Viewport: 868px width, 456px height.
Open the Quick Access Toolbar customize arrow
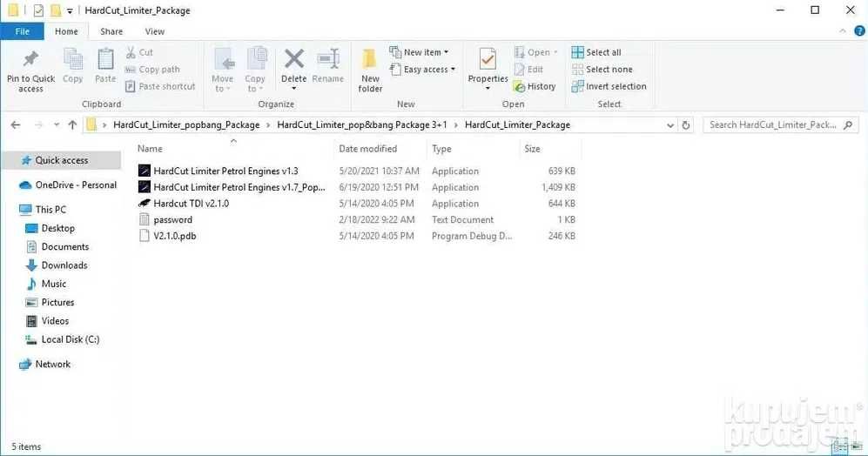coord(69,10)
